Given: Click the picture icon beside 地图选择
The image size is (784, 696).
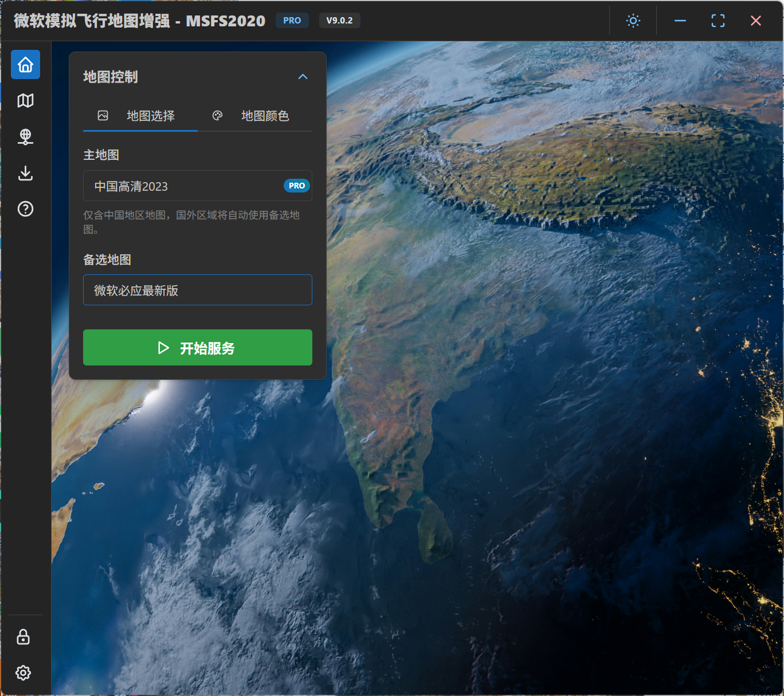Looking at the screenshot, I should point(103,116).
